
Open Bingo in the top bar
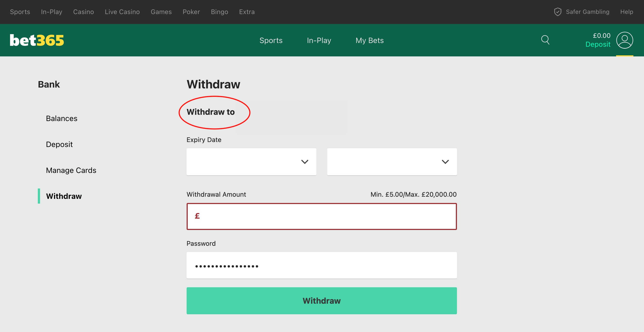pyautogui.click(x=219, y=12)
